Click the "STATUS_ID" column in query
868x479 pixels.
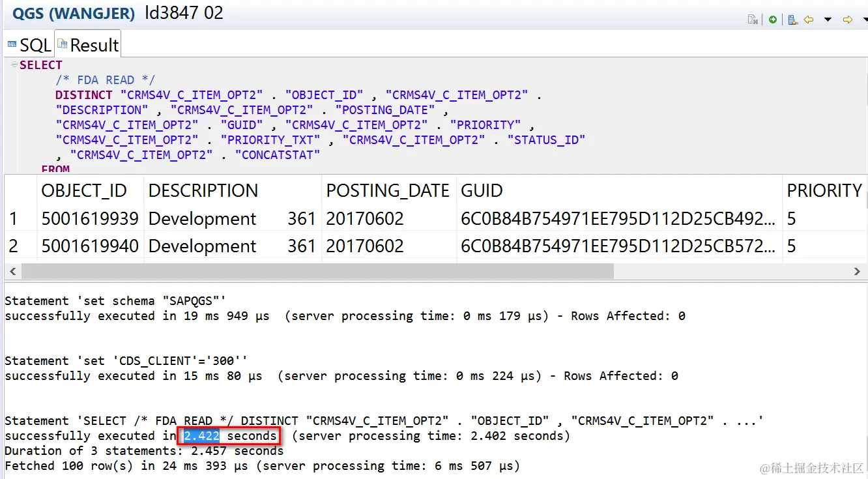(546, 139)
